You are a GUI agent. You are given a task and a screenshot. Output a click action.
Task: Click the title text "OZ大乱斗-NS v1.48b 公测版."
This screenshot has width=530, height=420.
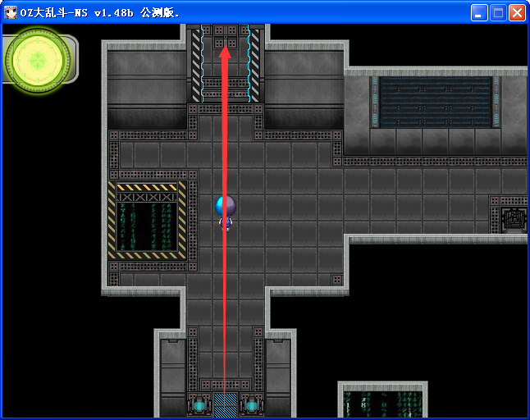pos(100,13)
